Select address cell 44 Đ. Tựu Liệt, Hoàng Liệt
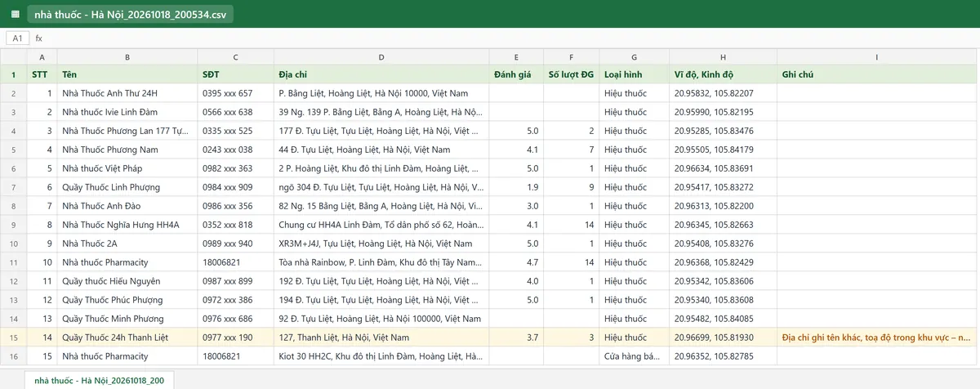 [381, 150]
